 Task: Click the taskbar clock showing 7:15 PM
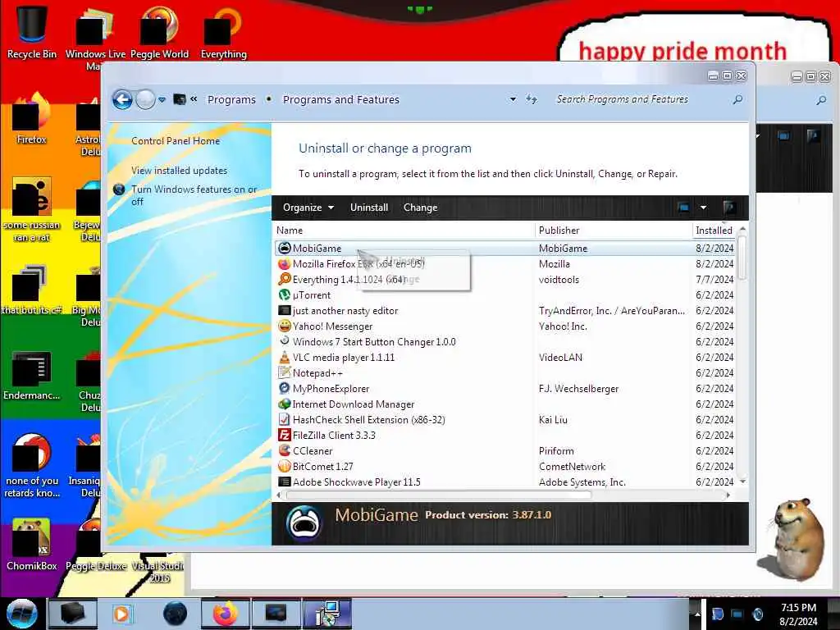click(798, 614)
